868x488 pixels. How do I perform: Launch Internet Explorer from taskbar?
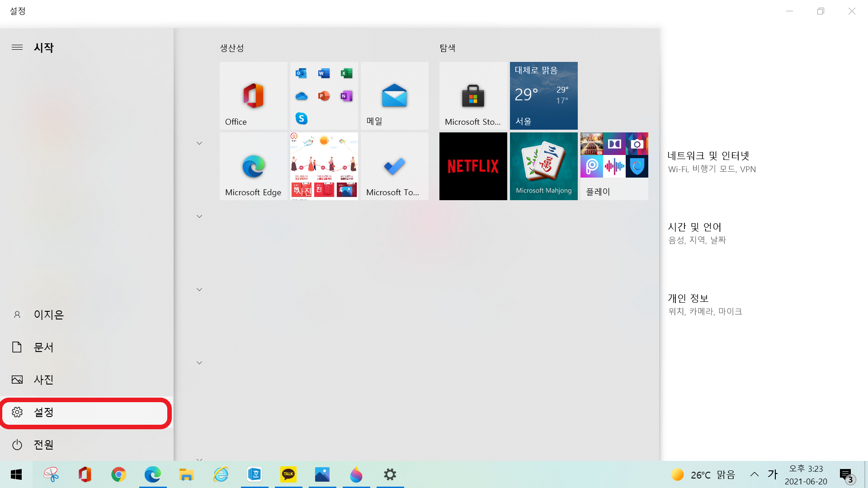tap(221, 474)
